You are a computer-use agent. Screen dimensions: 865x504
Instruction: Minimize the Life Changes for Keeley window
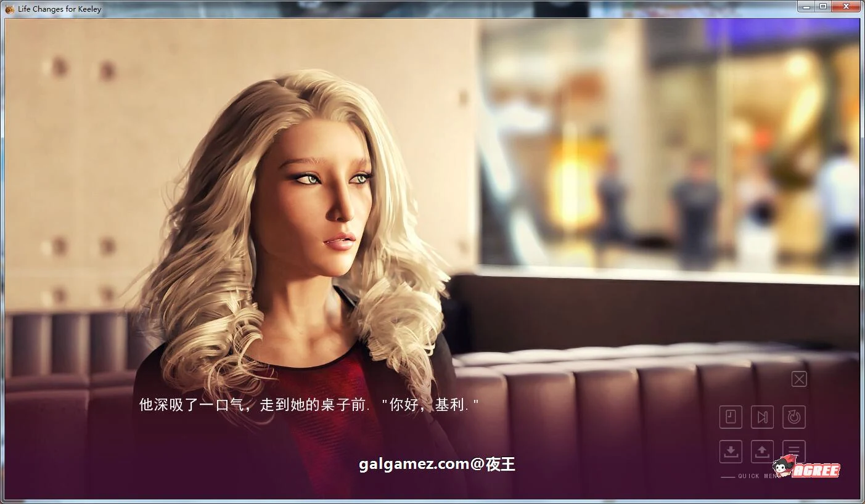tap(806, 6)
